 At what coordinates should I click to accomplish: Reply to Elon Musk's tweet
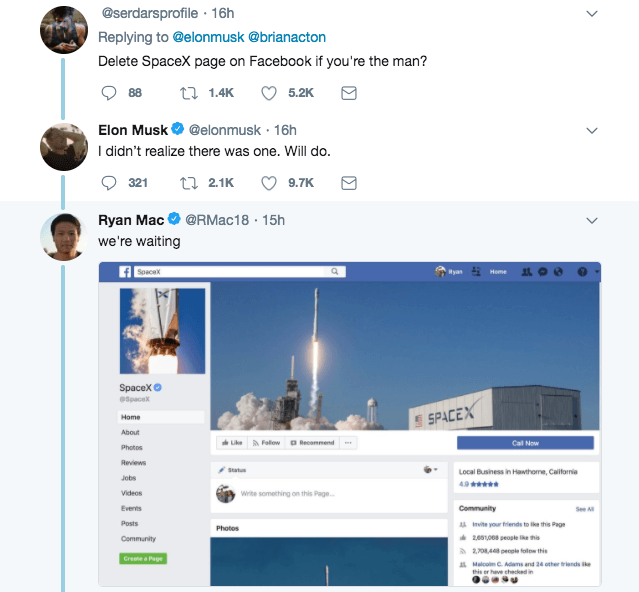click(x=110, y=183)
